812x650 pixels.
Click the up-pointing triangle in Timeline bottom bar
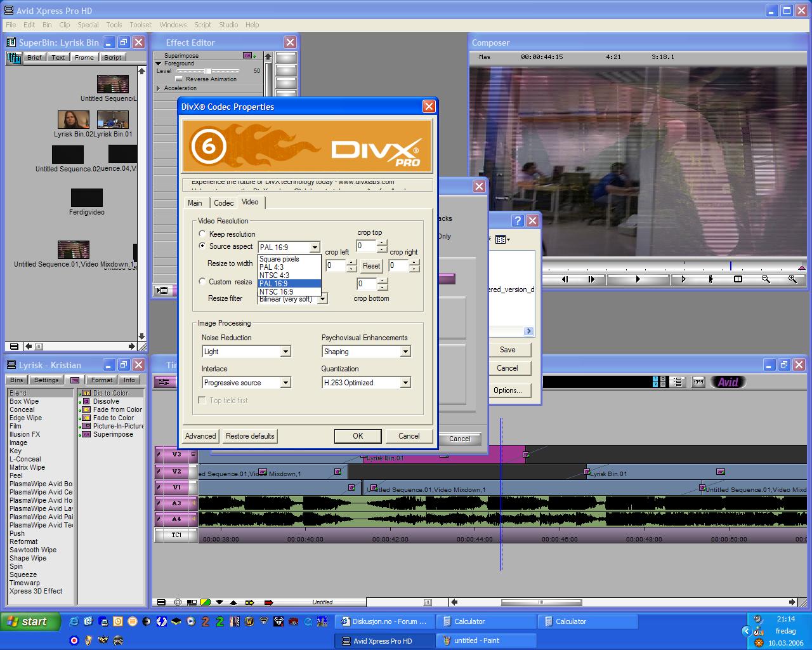tap(233, 602)
